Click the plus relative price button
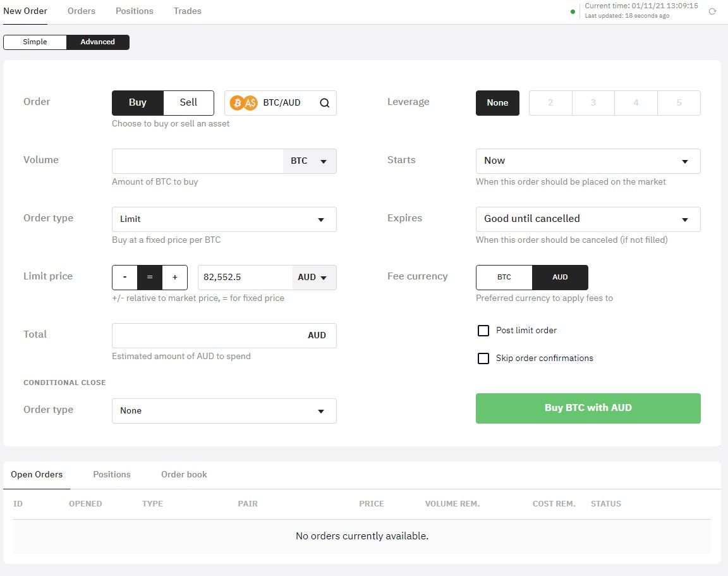 [x=175, y=278]
